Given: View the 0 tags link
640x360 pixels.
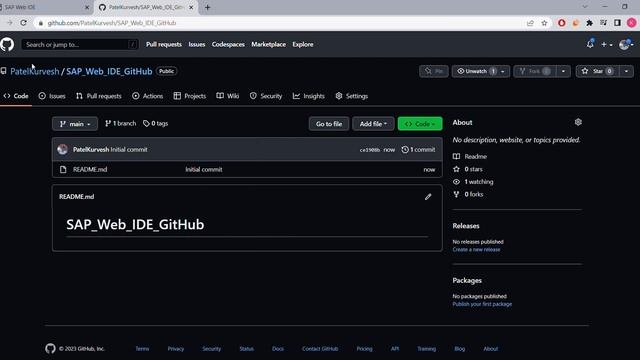Looking at the screenshot, I should (156, 123).
